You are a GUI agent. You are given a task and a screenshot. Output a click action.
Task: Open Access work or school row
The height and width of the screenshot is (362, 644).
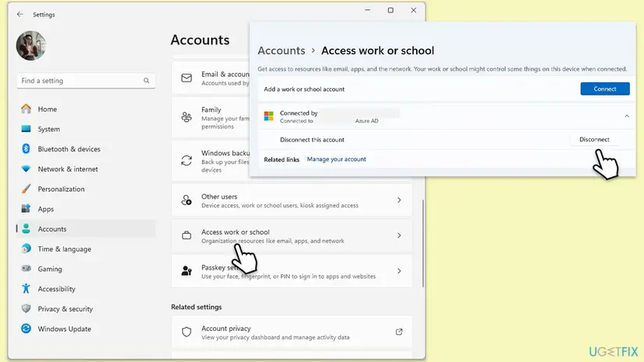[292, 235]
